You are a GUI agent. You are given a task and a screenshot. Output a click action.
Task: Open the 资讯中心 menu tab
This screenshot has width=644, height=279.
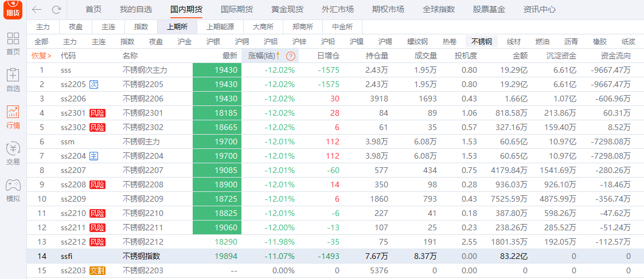(x=539, y=10)
